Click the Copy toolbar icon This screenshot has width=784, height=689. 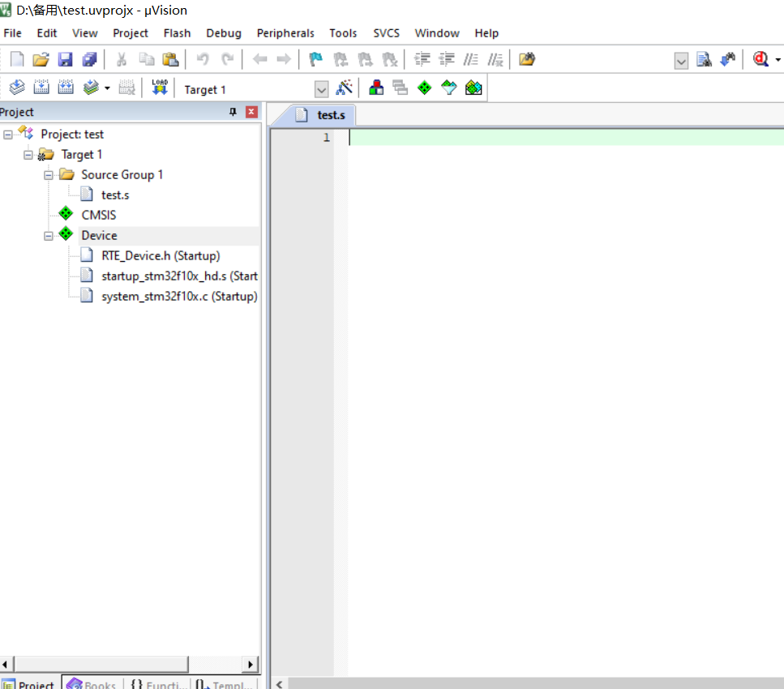(x=147, y=59)
